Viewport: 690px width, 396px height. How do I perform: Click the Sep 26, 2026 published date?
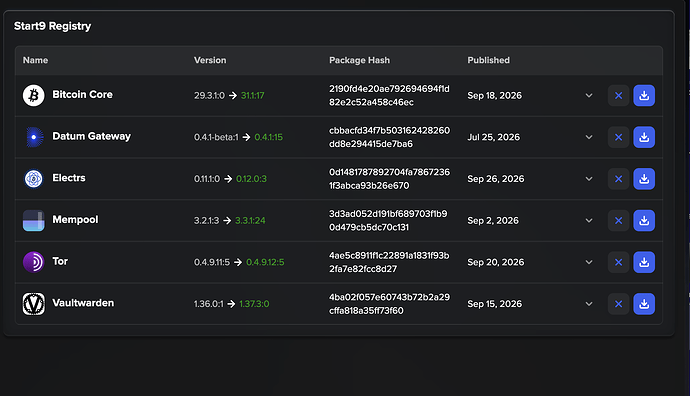[x=495, y=179]
